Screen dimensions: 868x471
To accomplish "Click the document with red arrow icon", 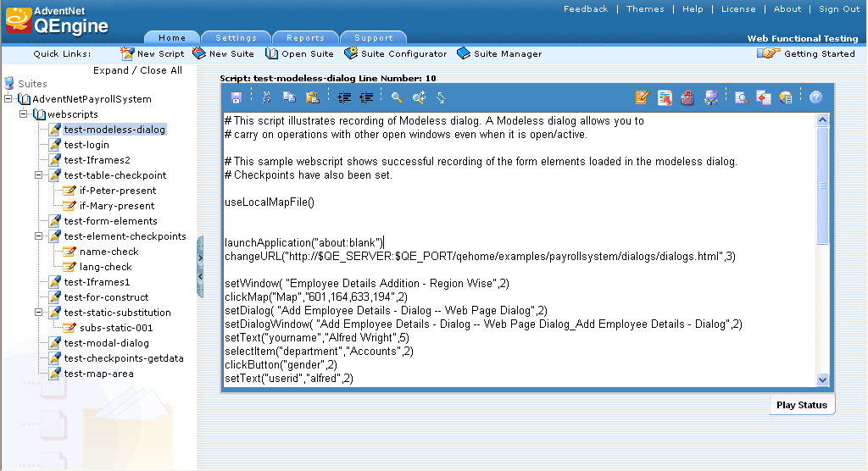I will pos(665,98).
